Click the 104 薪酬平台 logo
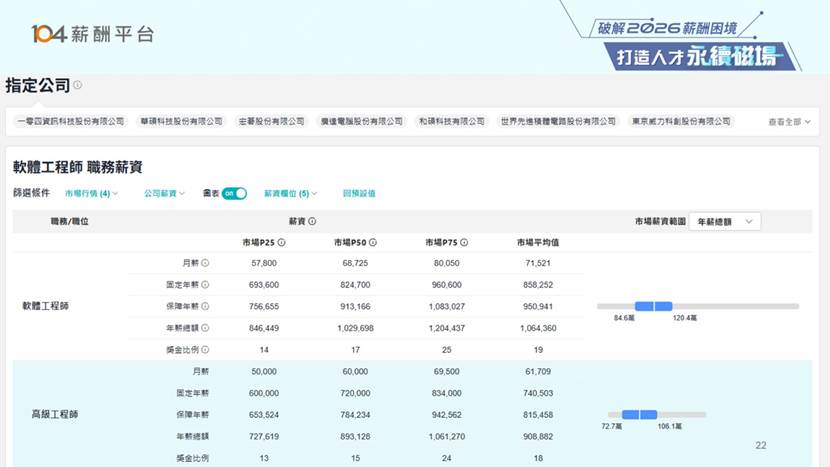830x467 pixels. point(92,34)
